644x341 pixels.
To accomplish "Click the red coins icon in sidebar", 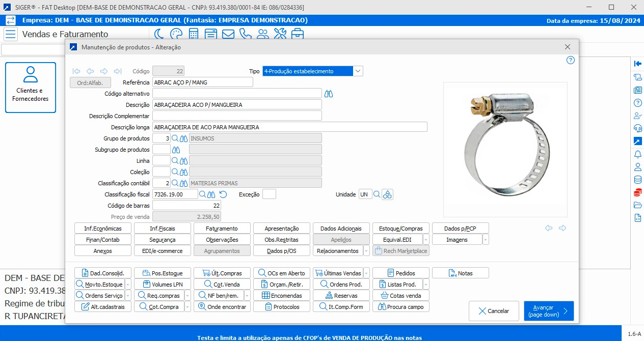I will [637, 192].
